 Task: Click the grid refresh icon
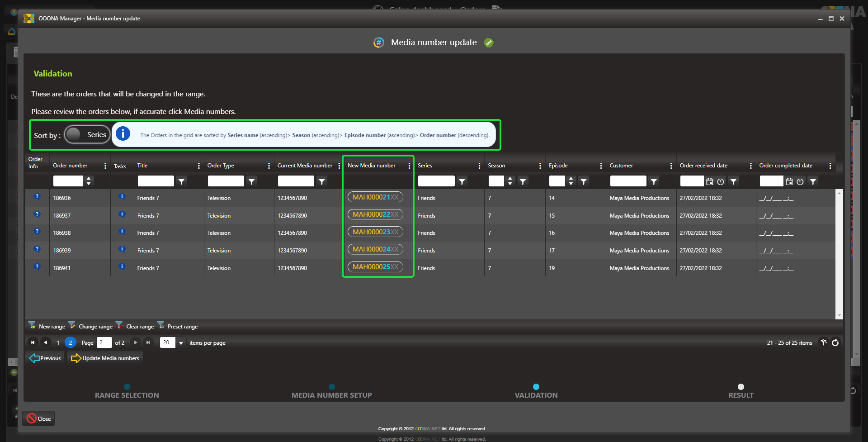tap(835, 342)
